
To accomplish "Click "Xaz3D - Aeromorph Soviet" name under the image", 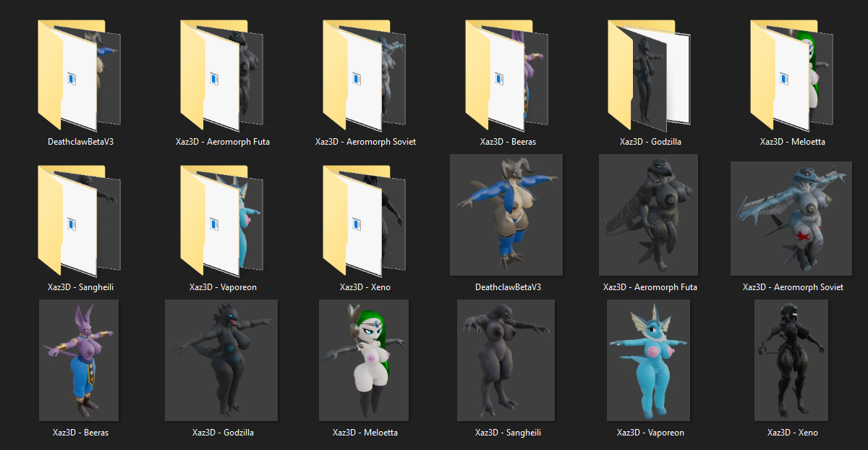I will tap(793, 287).
